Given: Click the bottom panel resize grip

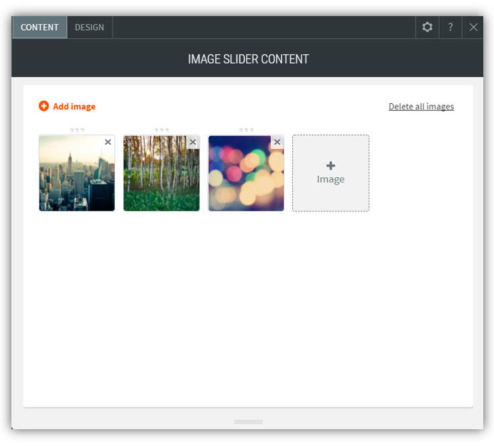Looking at the screenshot, I should (248, 422).
